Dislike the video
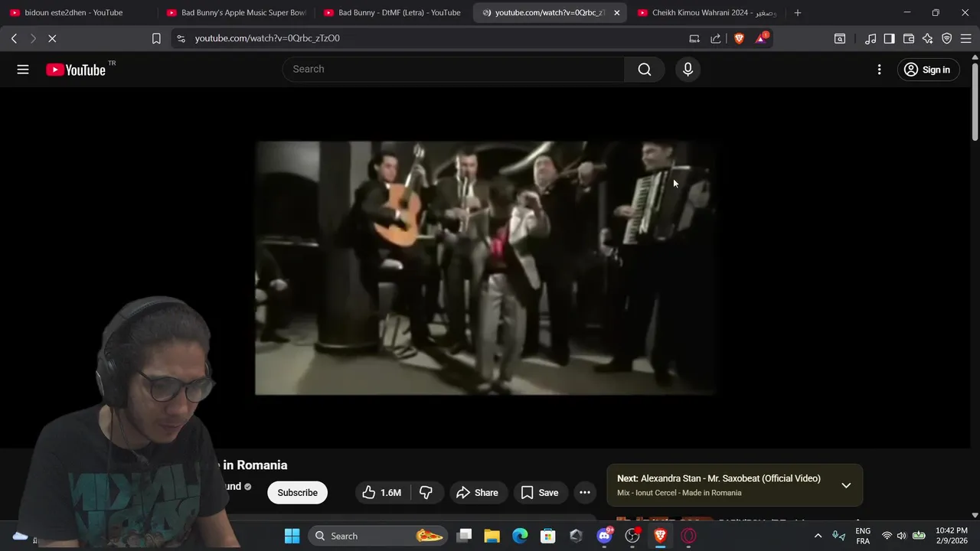This screenshot has width=980, height=551. click(426, 493)
